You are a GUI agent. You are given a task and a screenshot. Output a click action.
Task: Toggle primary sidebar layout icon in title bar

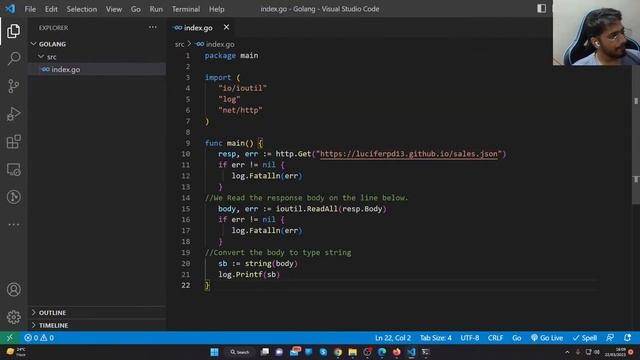point(541,9)
